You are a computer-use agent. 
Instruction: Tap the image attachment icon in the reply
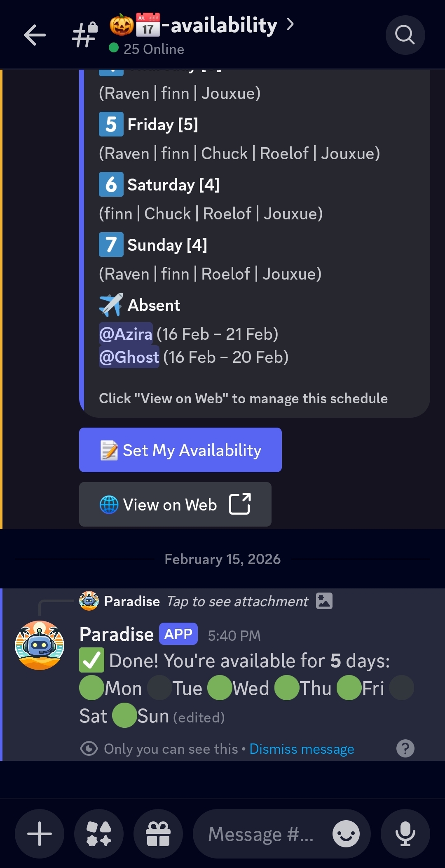click(325, 601)
